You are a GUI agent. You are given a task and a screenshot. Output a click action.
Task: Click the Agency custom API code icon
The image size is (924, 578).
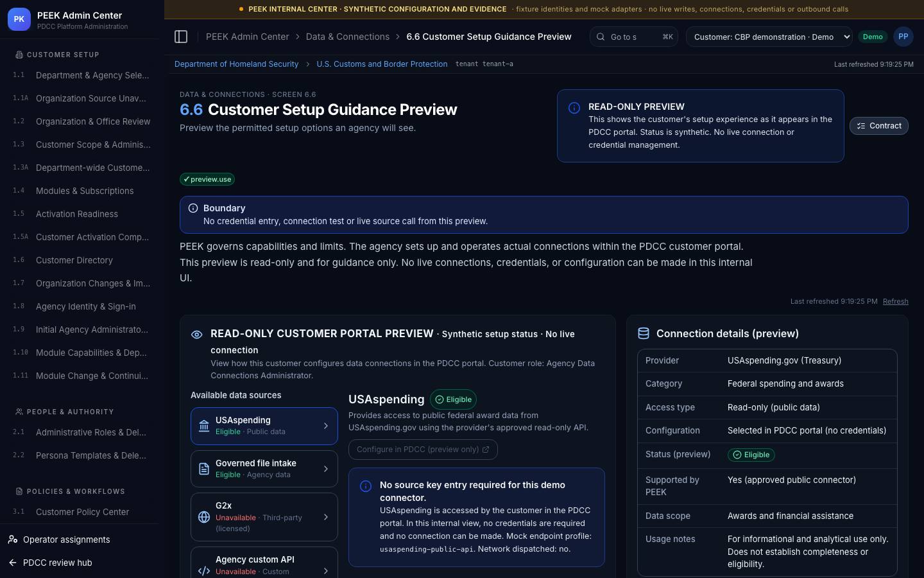204,571
